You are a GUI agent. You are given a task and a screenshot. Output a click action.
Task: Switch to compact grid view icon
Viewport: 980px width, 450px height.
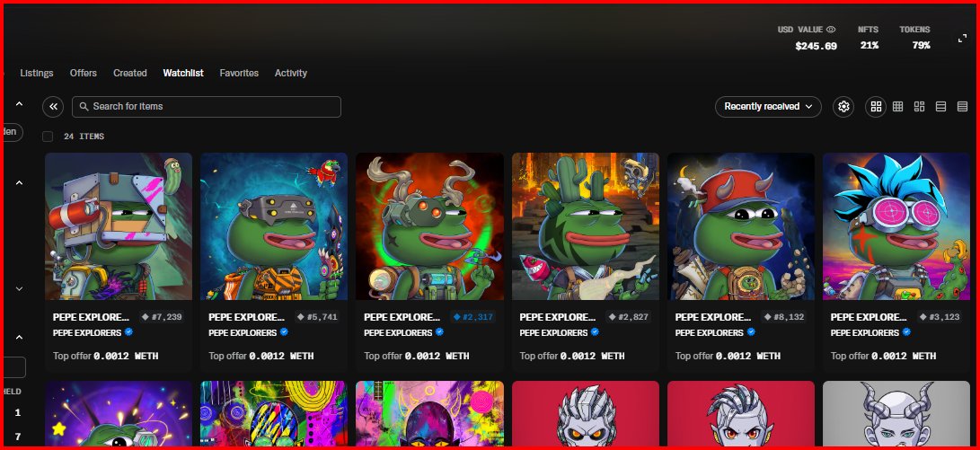(897, 107)
